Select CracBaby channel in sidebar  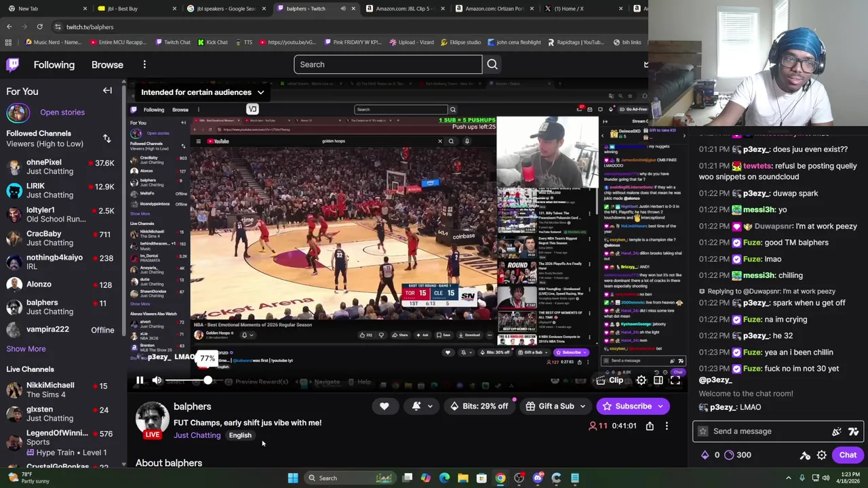point(61,238)
